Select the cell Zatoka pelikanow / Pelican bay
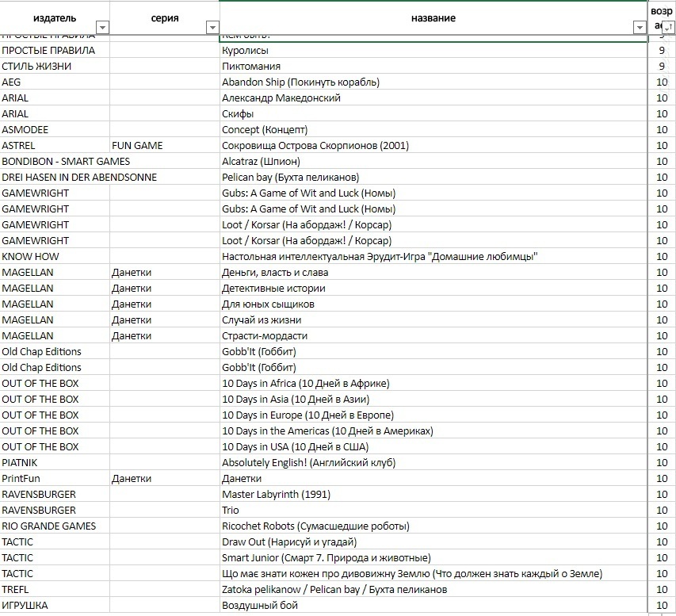The width and height of the screenshot is (676, 616). coord(433,589)
